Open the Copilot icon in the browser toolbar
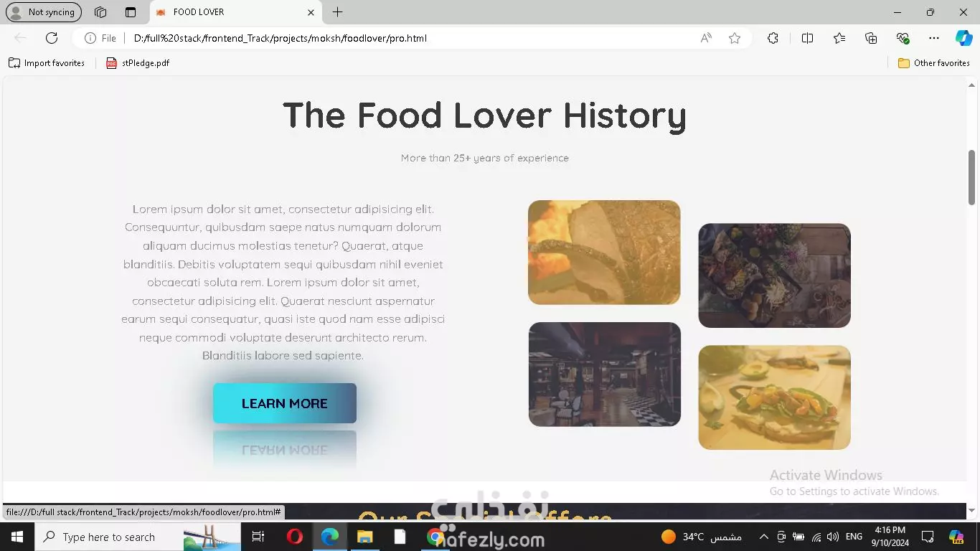 point(963,38)
